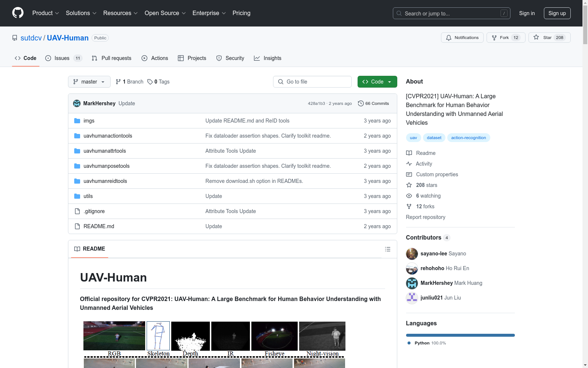Click the Go to file search field

point(312,82)
